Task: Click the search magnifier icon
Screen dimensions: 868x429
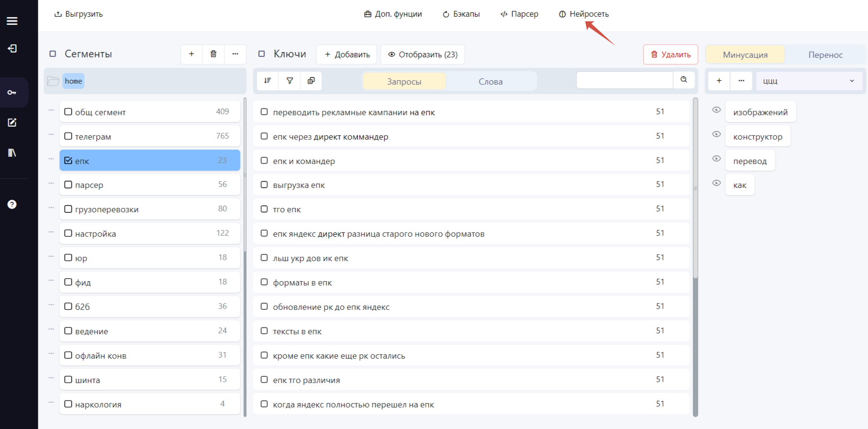Action: (684, 80)
